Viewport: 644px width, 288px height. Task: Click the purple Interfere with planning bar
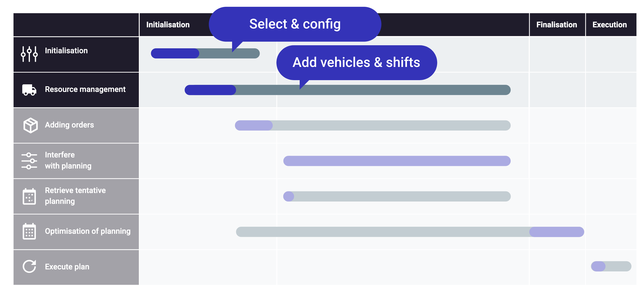(x=397, y=161)
